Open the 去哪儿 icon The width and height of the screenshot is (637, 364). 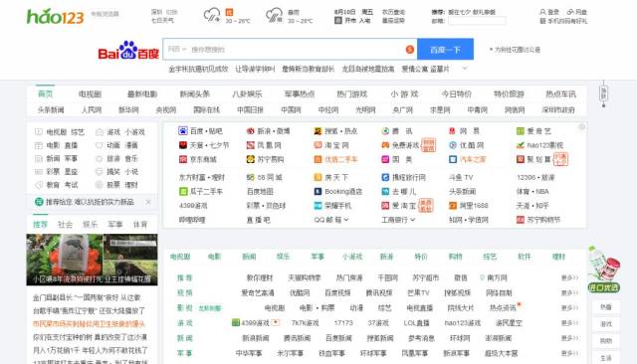[x=385, y=191]
